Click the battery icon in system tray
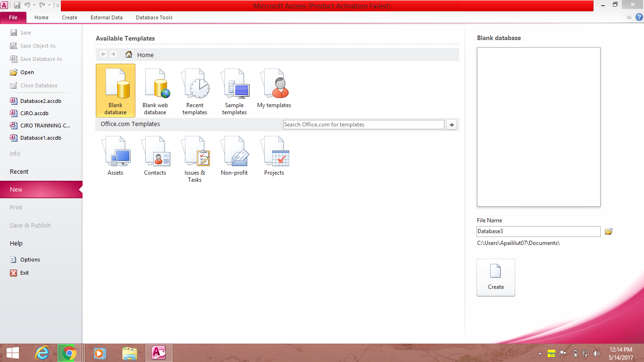This screenshot has width=644, height=362. [575, 354]
